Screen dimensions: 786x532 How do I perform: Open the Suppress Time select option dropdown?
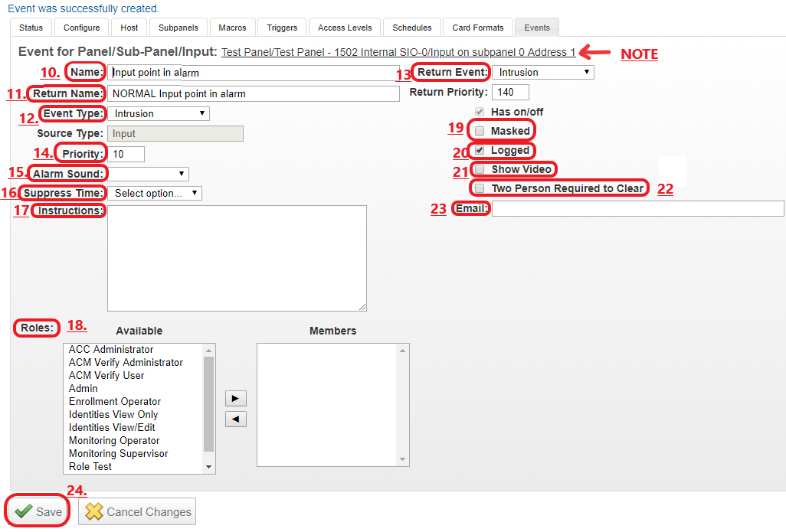pyautogui.click(x=154, y=193)
